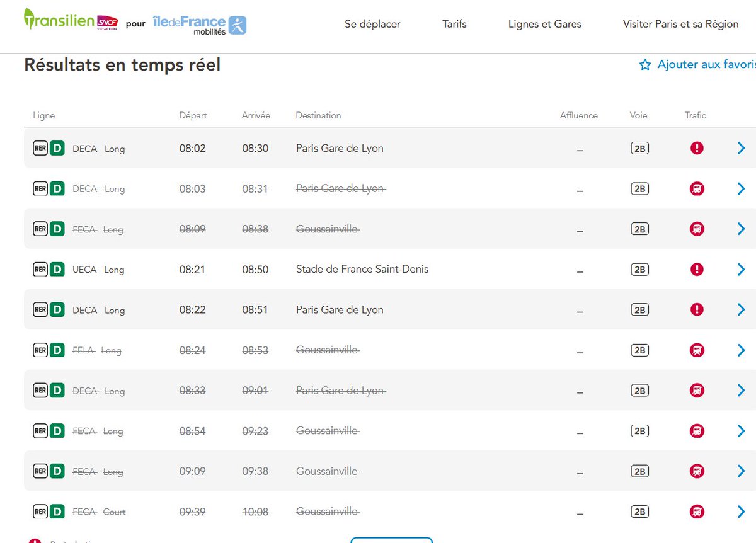Expand details for the 09:09 FECA train
The height and width of the screenshot is (543, 756).
click(741, 471)
